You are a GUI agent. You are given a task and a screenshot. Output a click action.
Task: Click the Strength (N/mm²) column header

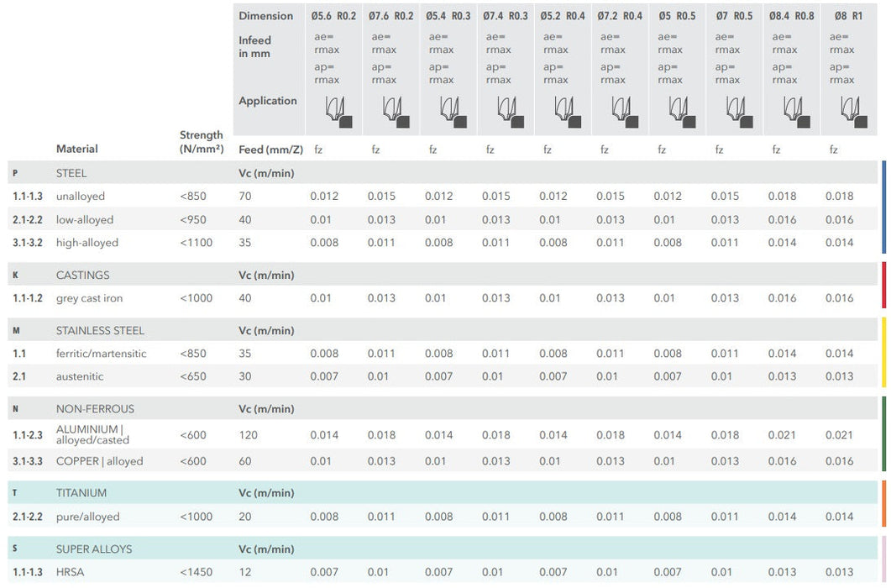(202, 142)
